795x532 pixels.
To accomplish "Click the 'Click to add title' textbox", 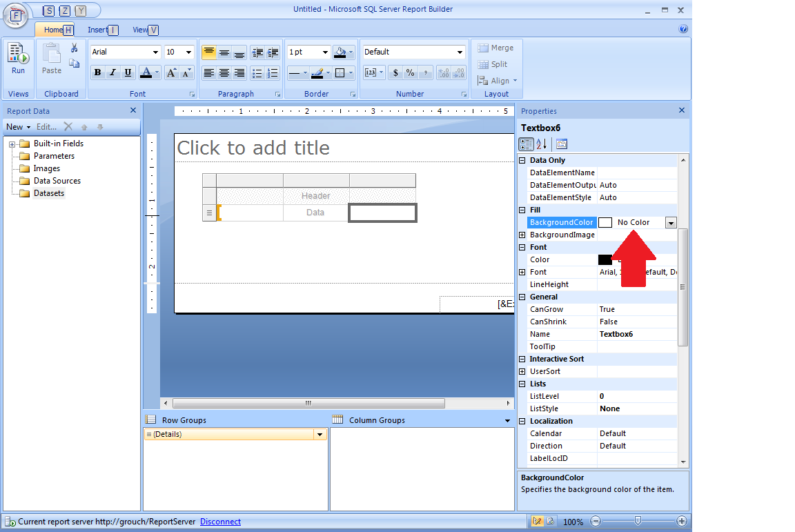I will click(x=344, y=148).
